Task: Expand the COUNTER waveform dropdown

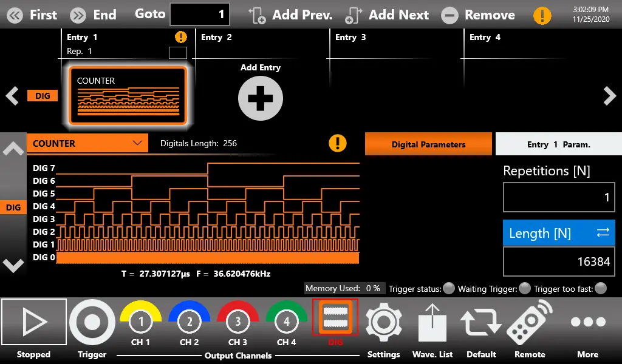Action: tap(87, 144)
